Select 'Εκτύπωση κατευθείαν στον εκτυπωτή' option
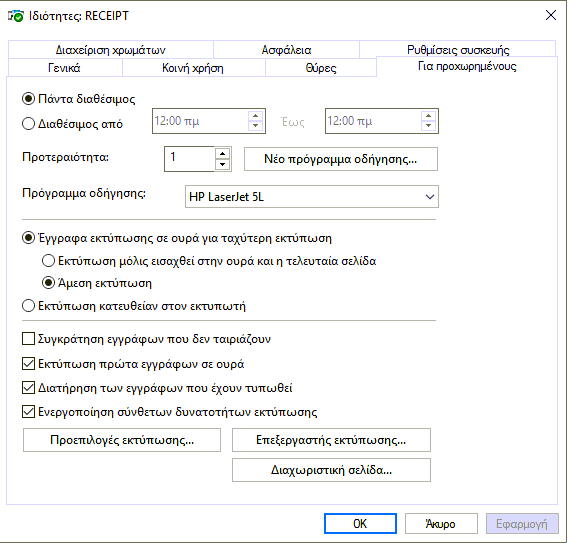This screenshot has width=568, height=543. pyautogui.click(x=28, y=306)
